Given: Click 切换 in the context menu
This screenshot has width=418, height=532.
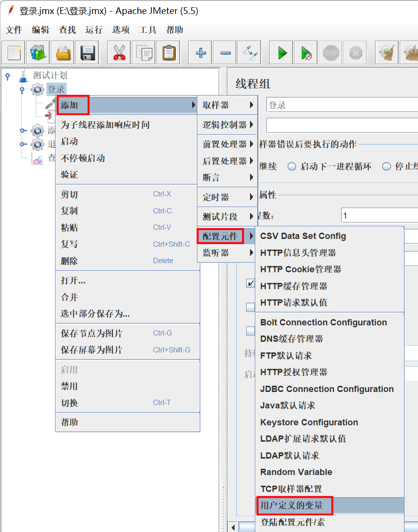Looking at the screenshot, I should point(127,403).
